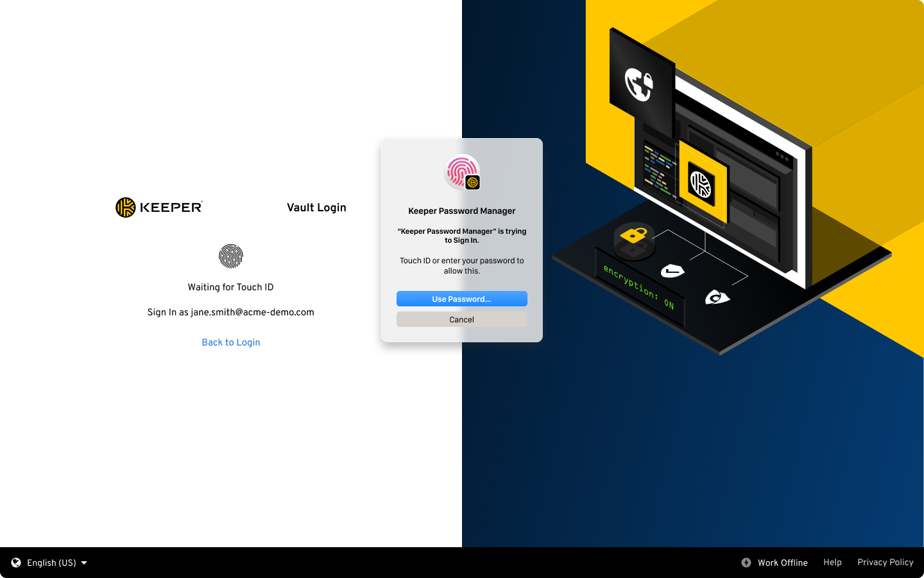Select Work Offline in the footer
The height and width of the screenshot is (578, 924).
(782, 563)
